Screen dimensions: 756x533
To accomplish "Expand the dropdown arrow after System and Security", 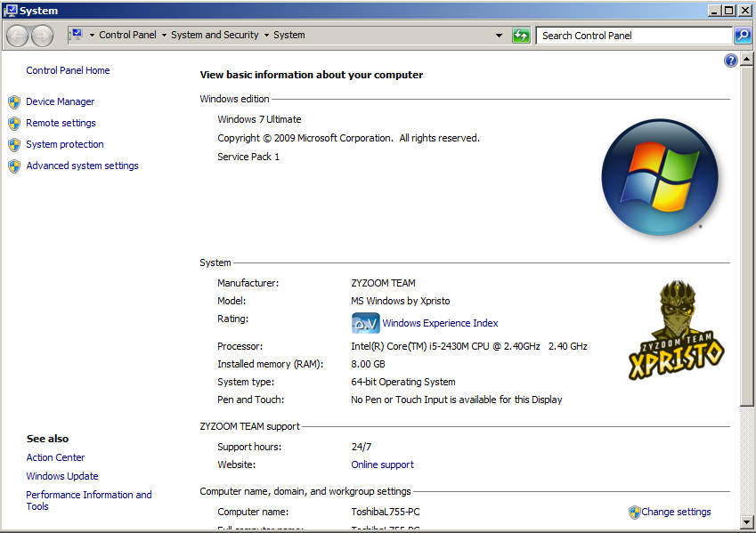I will pyautogui.click(x=266, y=36).
